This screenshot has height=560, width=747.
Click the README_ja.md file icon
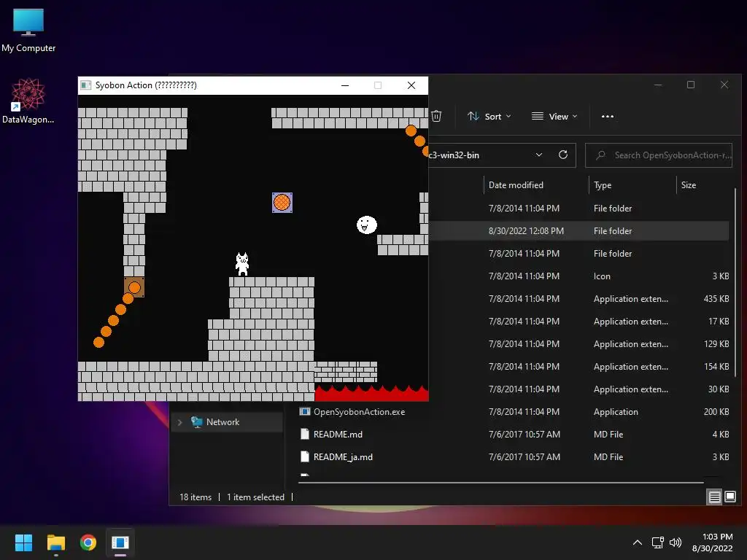coord(305,456)
